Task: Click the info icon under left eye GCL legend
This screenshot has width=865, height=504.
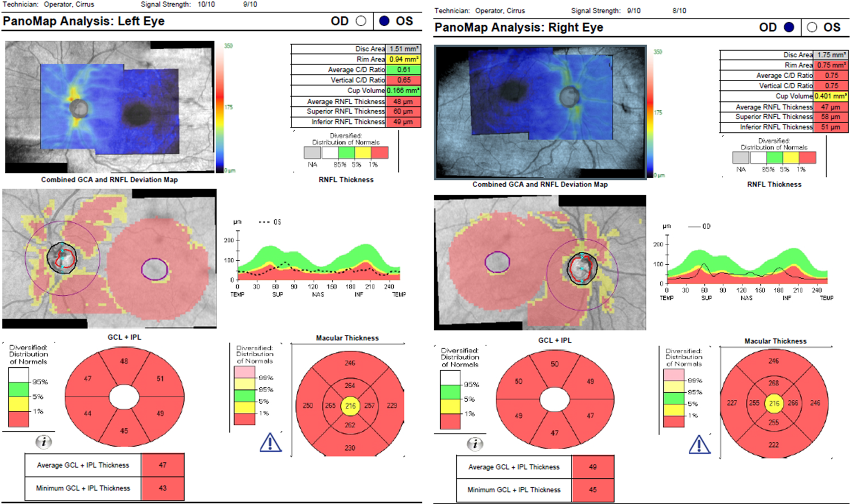Action: point(43,442)
